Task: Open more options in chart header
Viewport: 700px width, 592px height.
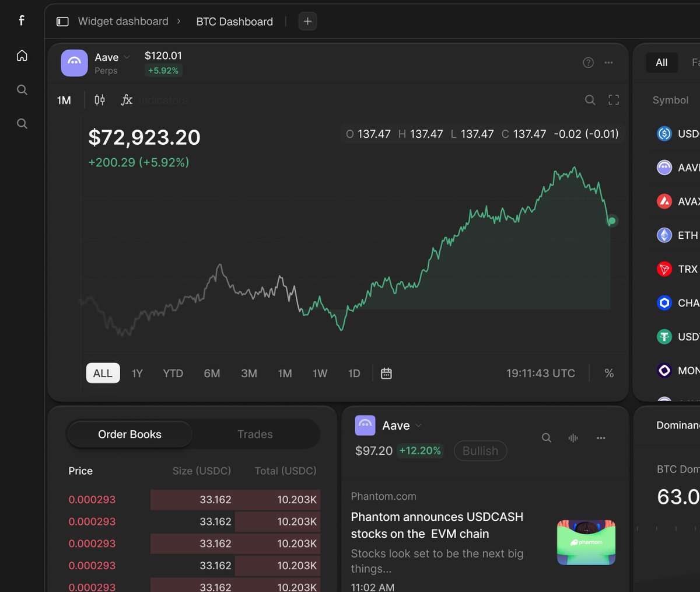Action: pos(608,62)
